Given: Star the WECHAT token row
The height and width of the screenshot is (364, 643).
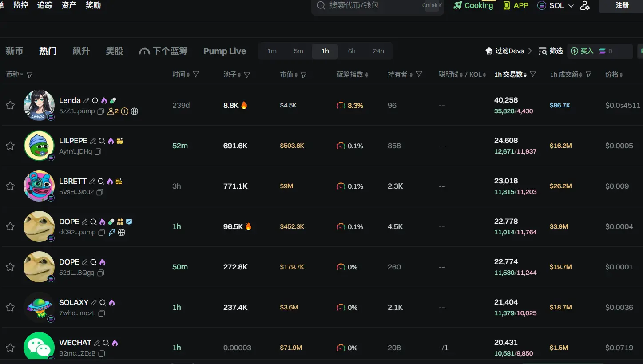Looking at the screenshot, I should (x=10, y=348).
